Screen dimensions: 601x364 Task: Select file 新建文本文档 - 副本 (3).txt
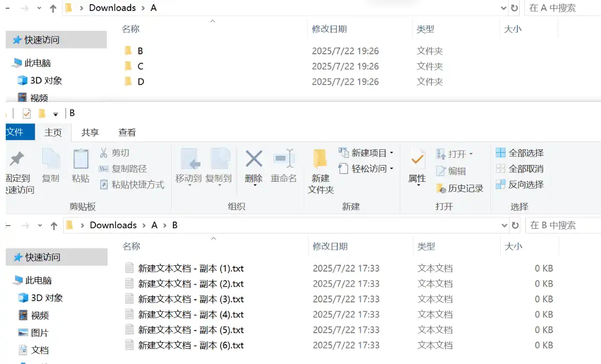191,299
